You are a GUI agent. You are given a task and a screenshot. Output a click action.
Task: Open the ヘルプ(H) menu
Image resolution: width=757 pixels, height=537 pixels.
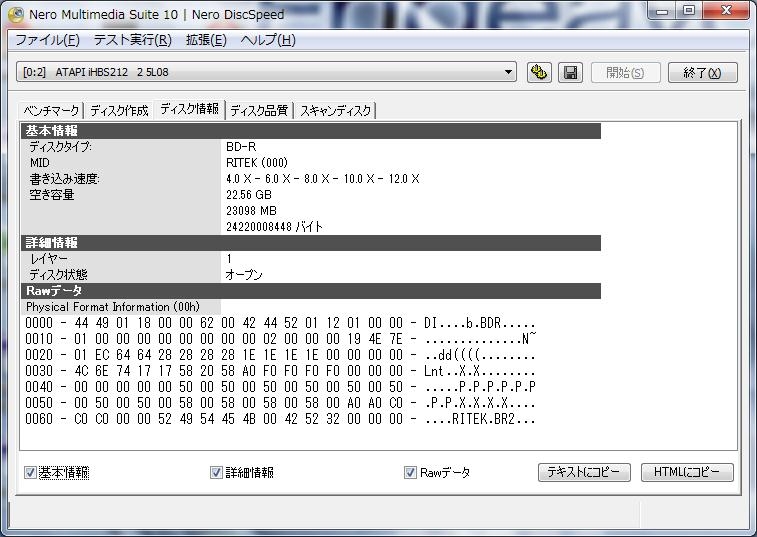click(x=268, y=40)
